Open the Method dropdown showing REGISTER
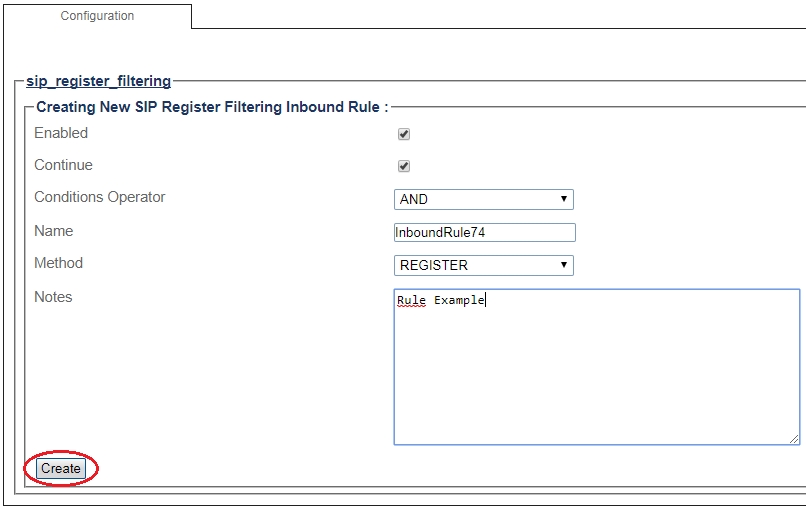Screen dimensions: 806x510 [x=483, y=265]
